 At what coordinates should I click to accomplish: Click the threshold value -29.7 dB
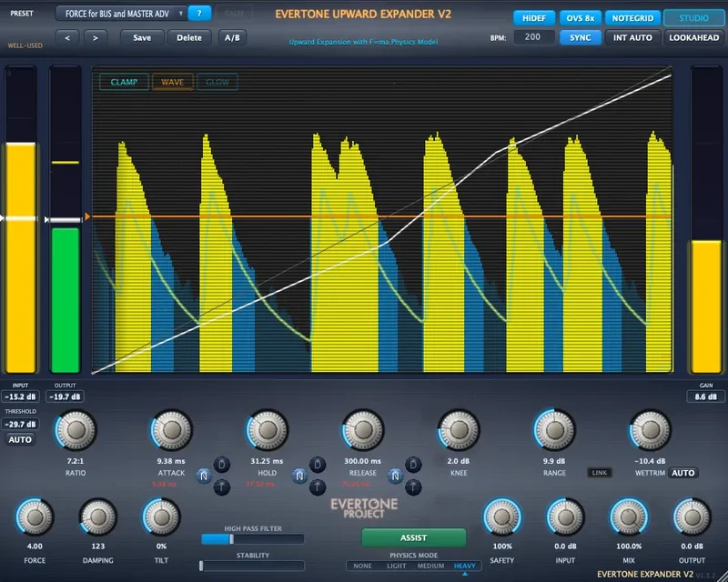(x=20, y=424)
